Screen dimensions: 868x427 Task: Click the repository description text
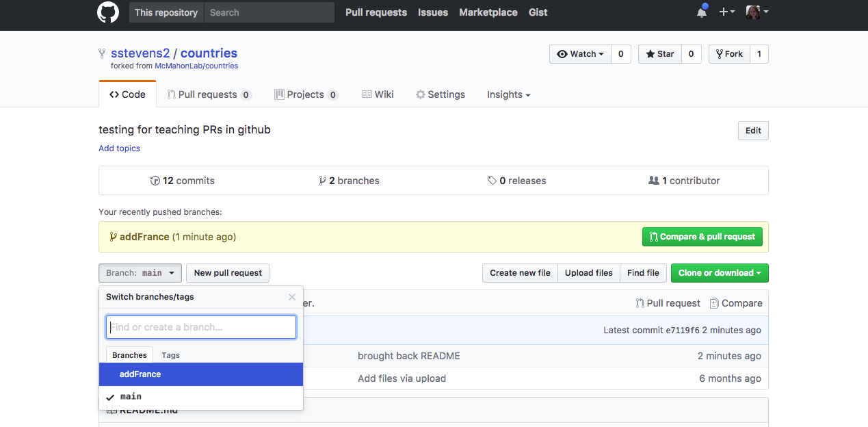tap(185, 130)
